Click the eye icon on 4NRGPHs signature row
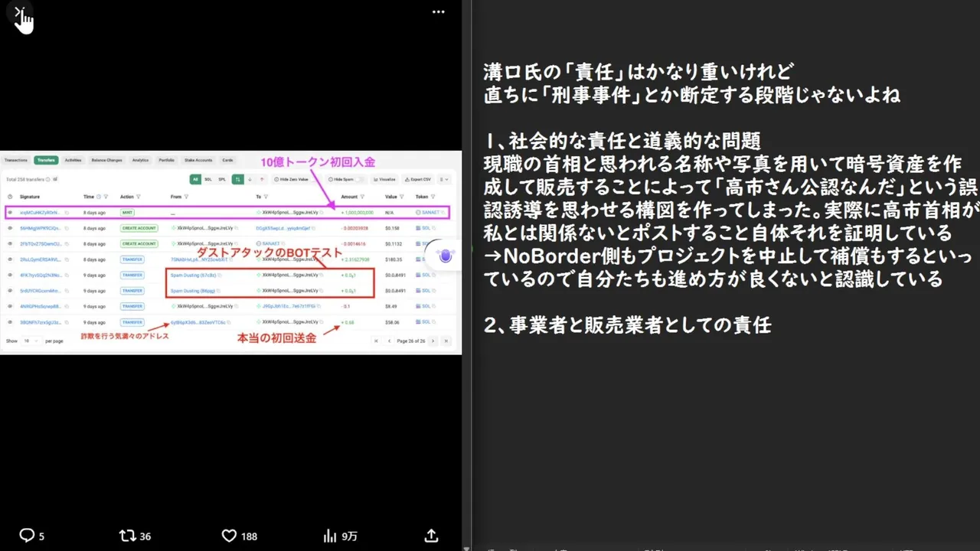Image resolution: width=980 pixels, height=551 pixels. tap(10, 306)
